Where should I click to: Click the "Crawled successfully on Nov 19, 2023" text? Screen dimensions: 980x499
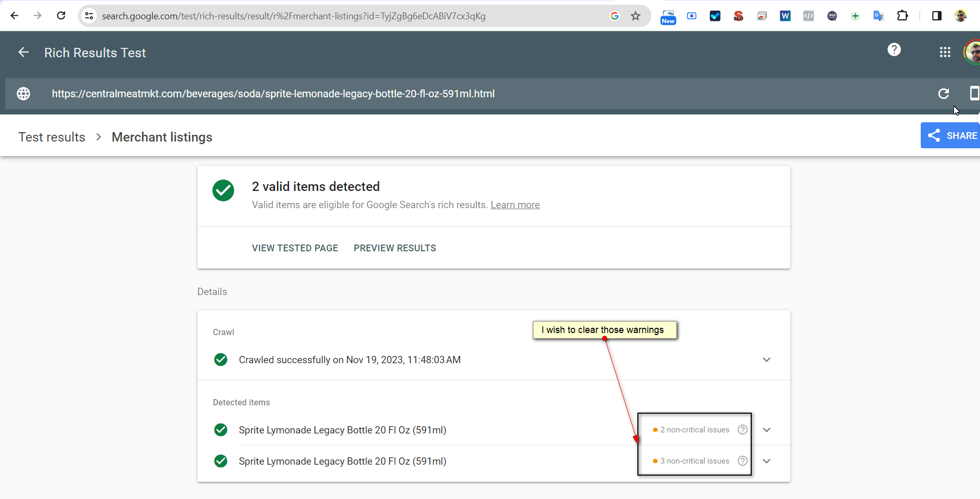(x=350, y=360)
